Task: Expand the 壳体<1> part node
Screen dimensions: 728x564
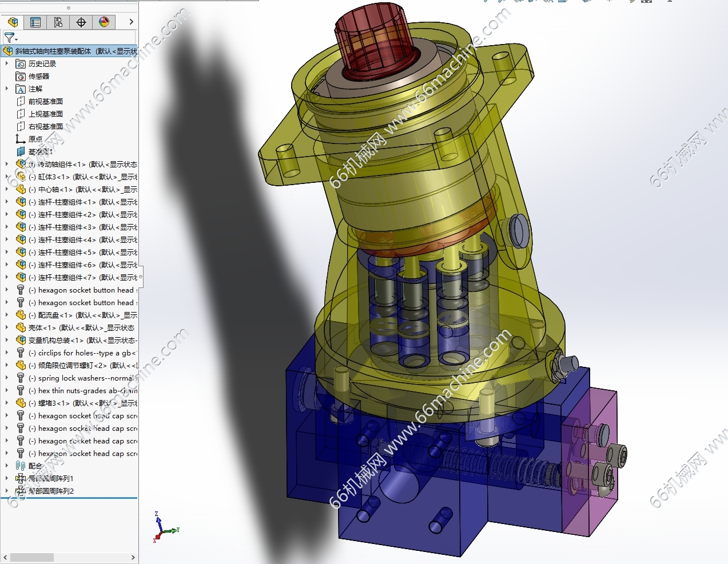Action: pyautogui.click(x=7, y=327)
